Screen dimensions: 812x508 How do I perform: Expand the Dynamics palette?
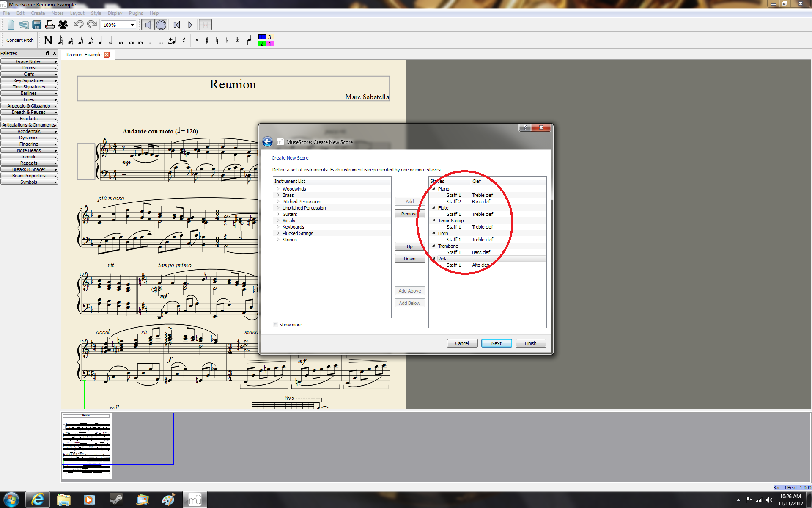click(x=29, y=138)
